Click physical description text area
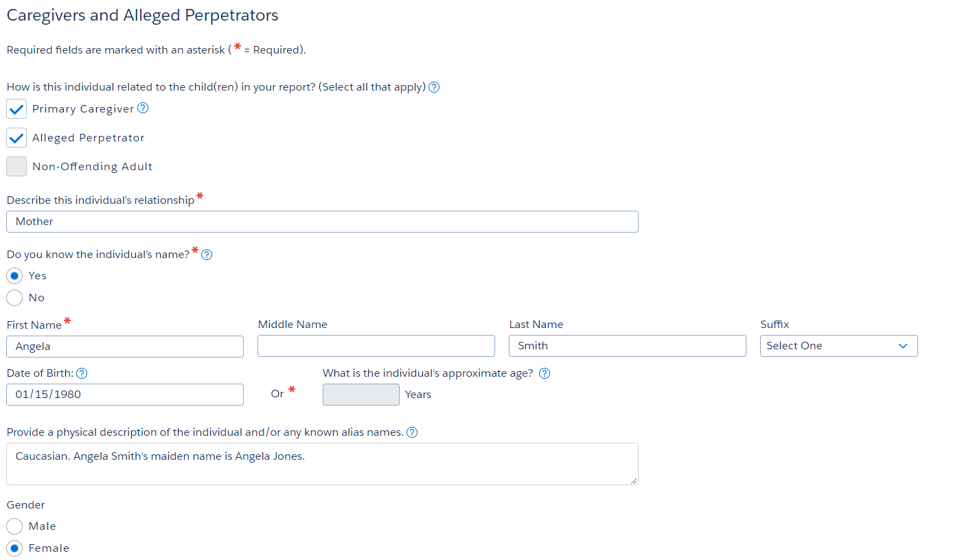The image size is (960, 560). coord(322,465)
